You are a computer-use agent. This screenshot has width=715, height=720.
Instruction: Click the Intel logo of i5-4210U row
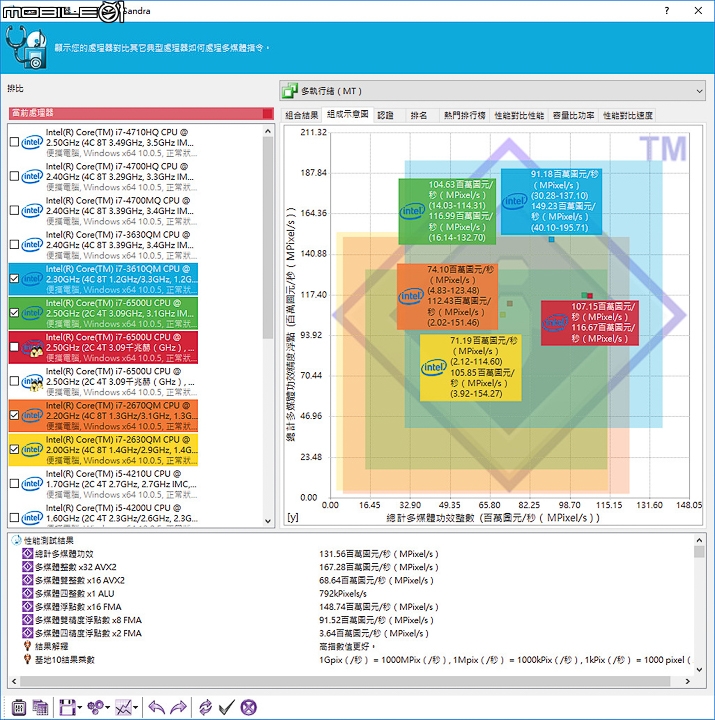(x=32, y=483)
